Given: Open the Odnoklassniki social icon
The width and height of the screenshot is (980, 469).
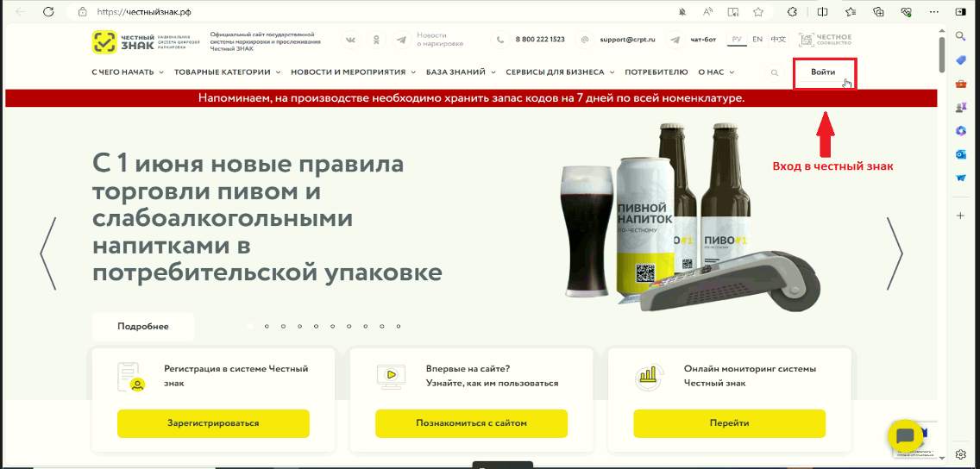Looking at the screenshot, I should coord(376,40).
